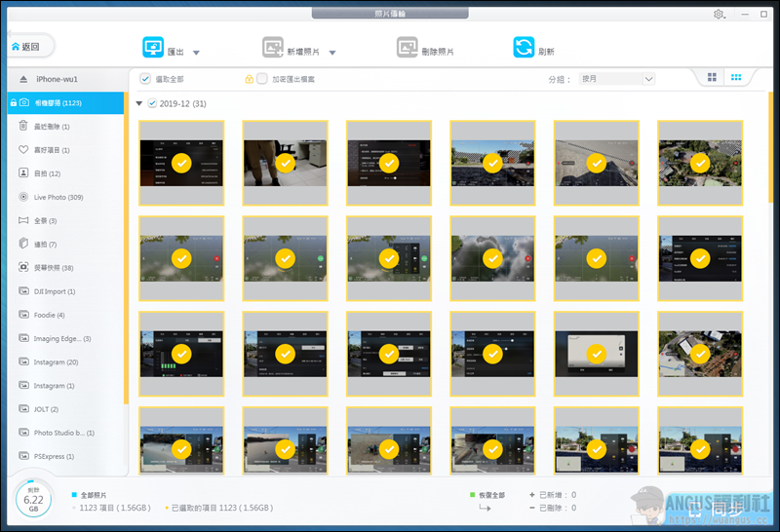Open the Export (匯出) dropdown arrow
780x532 pixels.
coord(196,53)
